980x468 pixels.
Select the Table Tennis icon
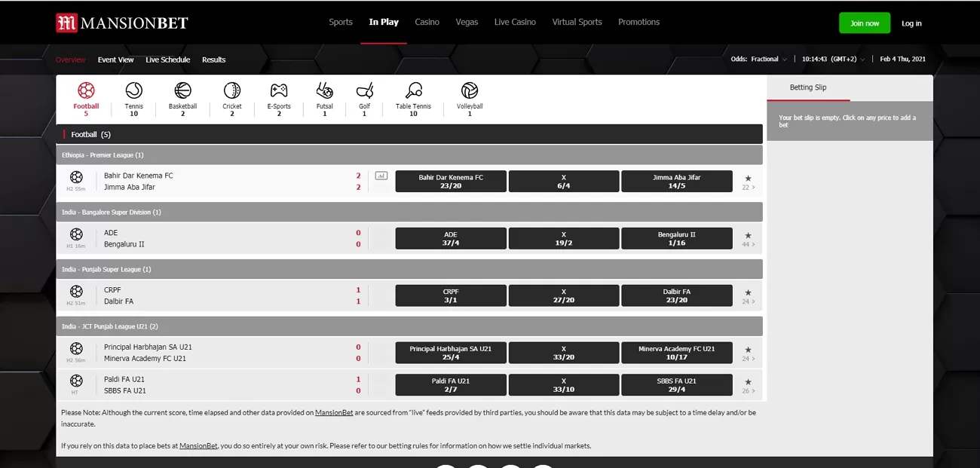point(413,91)
